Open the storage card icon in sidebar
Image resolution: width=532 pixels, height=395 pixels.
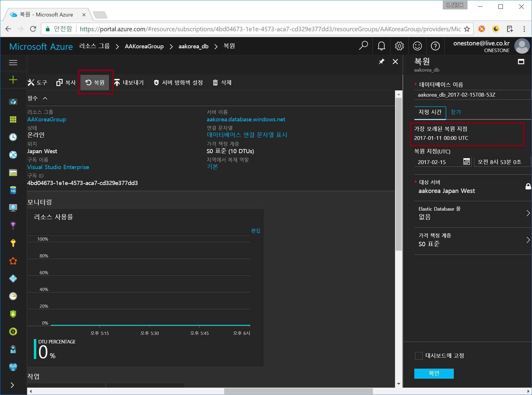point(13,172)
